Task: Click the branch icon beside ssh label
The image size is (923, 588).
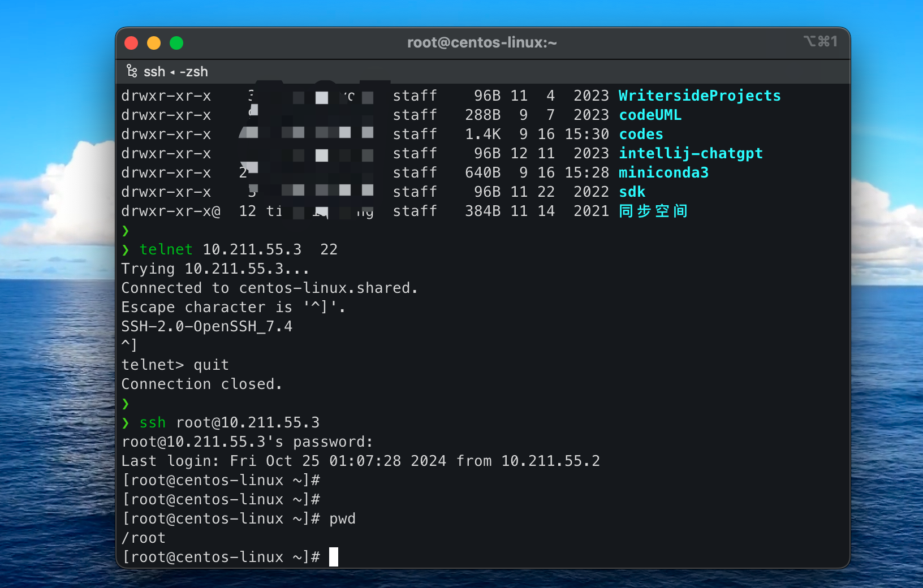Action: pyautogui.click(x=132, y=71)
